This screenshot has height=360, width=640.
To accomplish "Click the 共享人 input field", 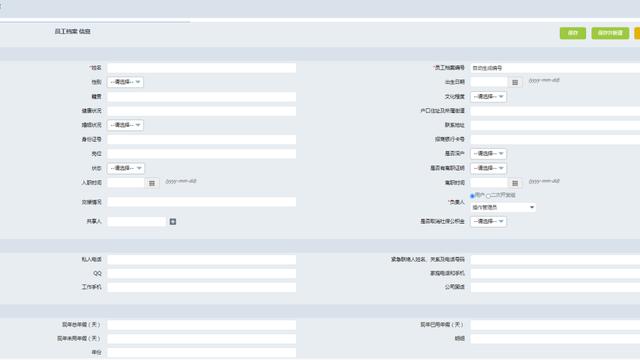I will (x=137, y=221).
